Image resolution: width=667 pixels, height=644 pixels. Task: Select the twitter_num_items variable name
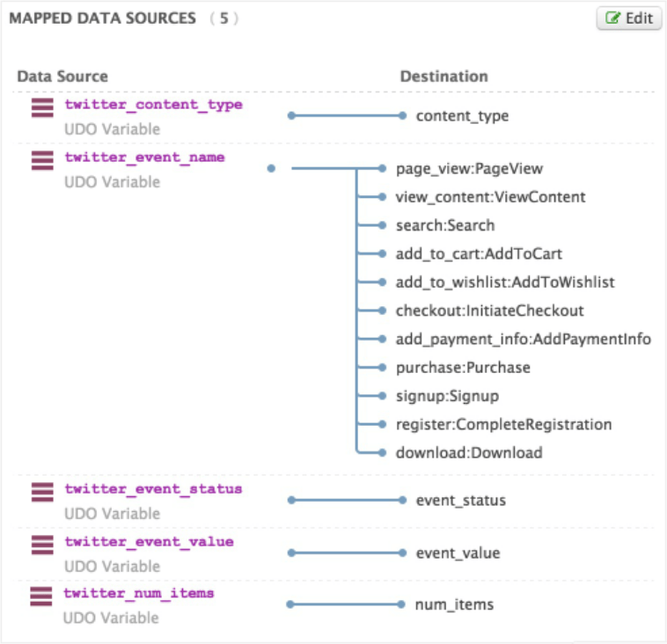pyautogui.click(x=139, y=593)
